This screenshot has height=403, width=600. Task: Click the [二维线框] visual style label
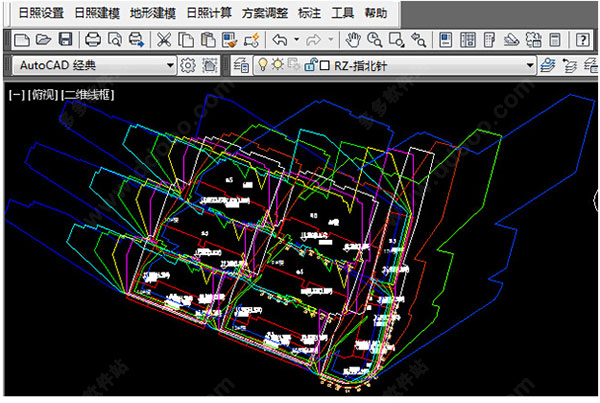[x=86, y=95]
